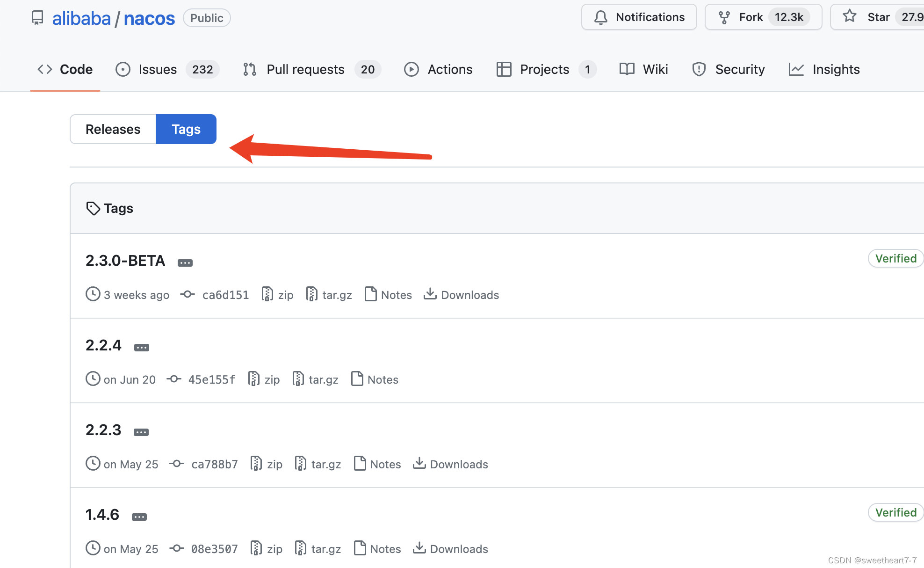The width and height of the screenshot is (924, 568).
Task: Click the Pull requests count badge 20
Action: [368, 69]
